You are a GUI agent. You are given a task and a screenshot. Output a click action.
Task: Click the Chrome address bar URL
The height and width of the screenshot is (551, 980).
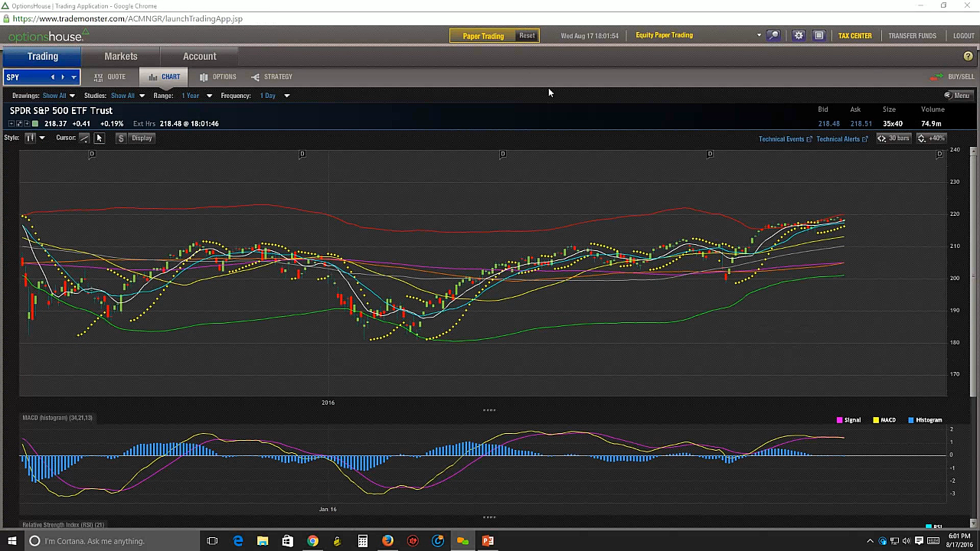click(x=128, y=18)
